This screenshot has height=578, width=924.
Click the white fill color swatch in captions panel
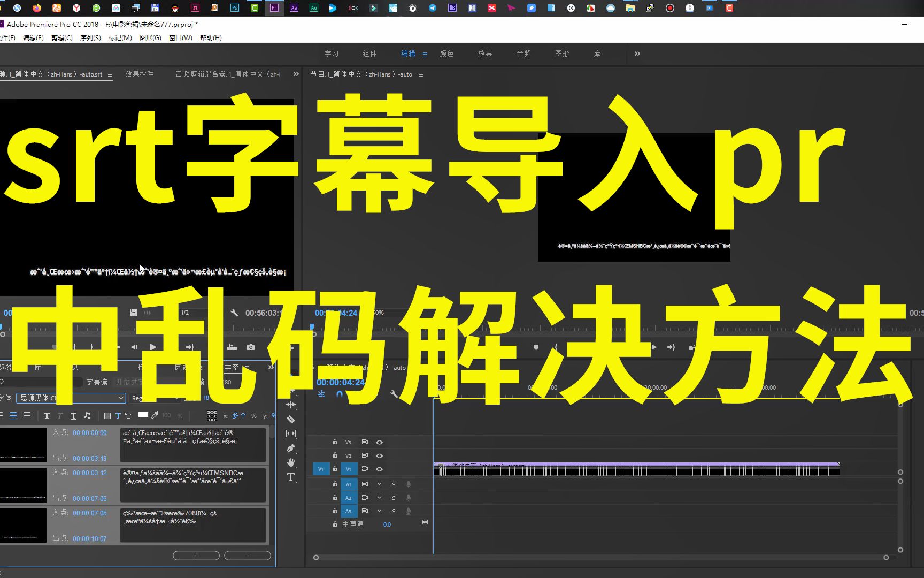pos(144,415)
